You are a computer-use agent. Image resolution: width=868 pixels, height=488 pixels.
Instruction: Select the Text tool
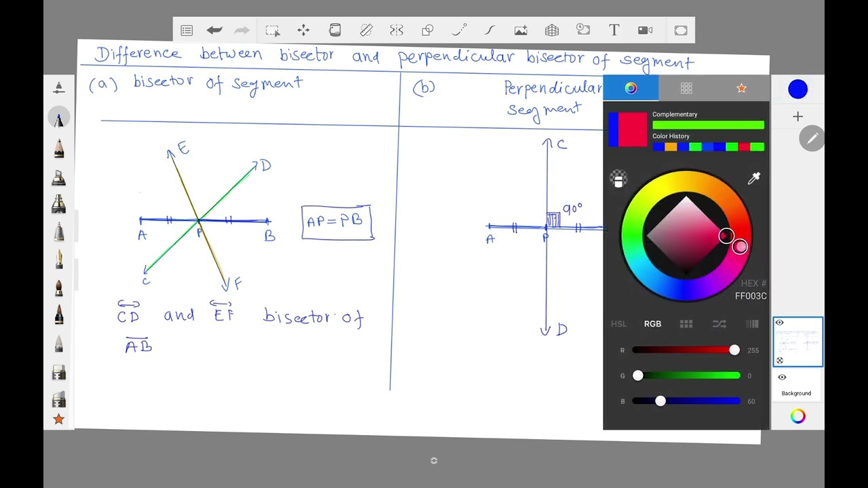(x=614, y=30)
